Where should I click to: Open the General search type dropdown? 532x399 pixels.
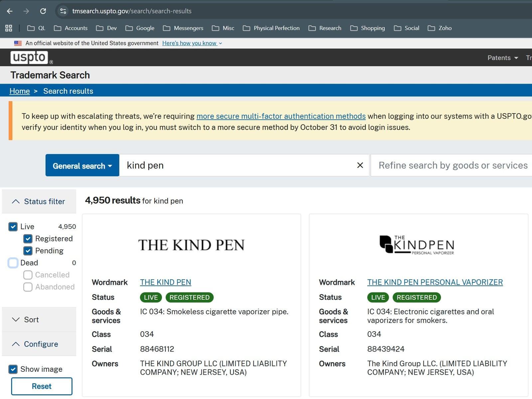(x=82, y=165)
